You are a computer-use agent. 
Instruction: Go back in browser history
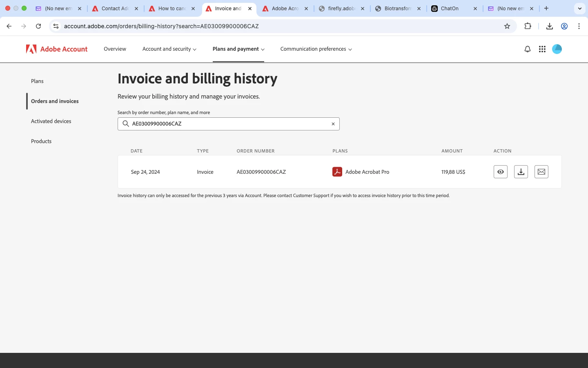pos(9,26)
